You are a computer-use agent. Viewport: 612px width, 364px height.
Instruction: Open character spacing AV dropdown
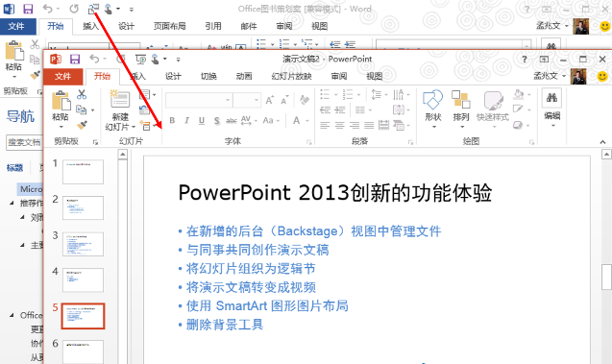click(249, 121)
